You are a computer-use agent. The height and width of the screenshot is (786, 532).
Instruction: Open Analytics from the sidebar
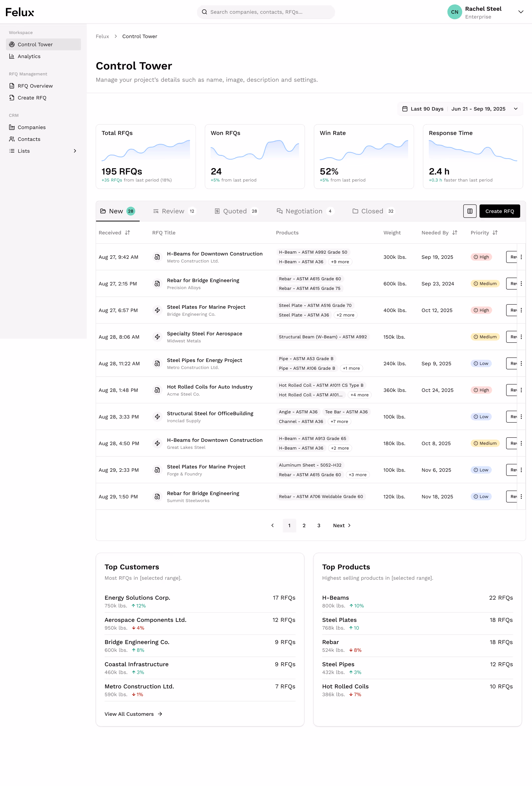(x=29, y=56)
